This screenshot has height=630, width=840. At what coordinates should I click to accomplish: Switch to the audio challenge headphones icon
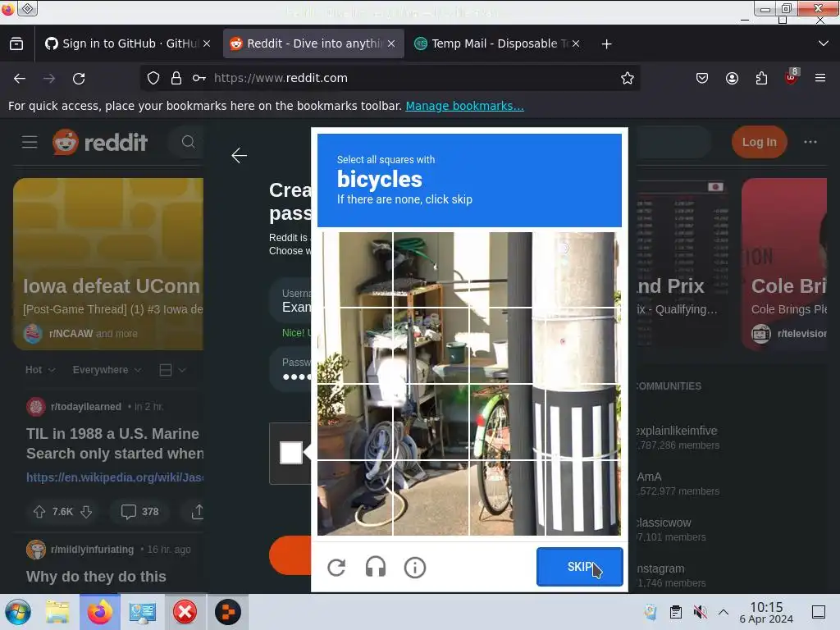point(376,567)
